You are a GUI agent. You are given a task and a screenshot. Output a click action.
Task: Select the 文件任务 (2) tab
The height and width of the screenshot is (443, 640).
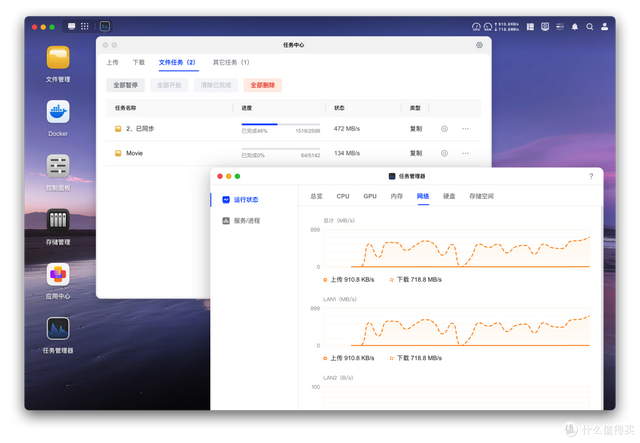click(x=177, y=62)
